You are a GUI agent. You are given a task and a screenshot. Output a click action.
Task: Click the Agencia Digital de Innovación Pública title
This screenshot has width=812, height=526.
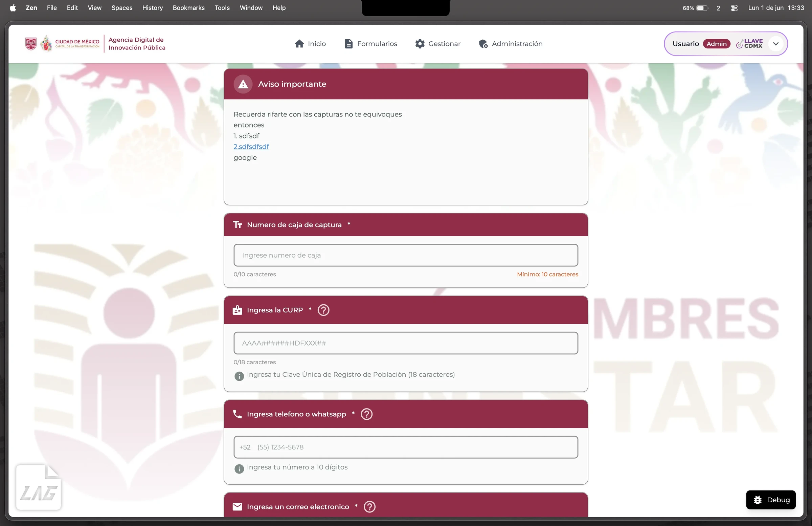pyautogui.click(x=137, y=44)
